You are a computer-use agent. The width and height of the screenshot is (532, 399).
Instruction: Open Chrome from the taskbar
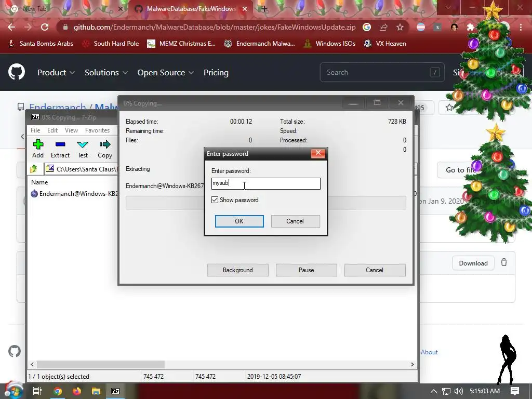58,391
